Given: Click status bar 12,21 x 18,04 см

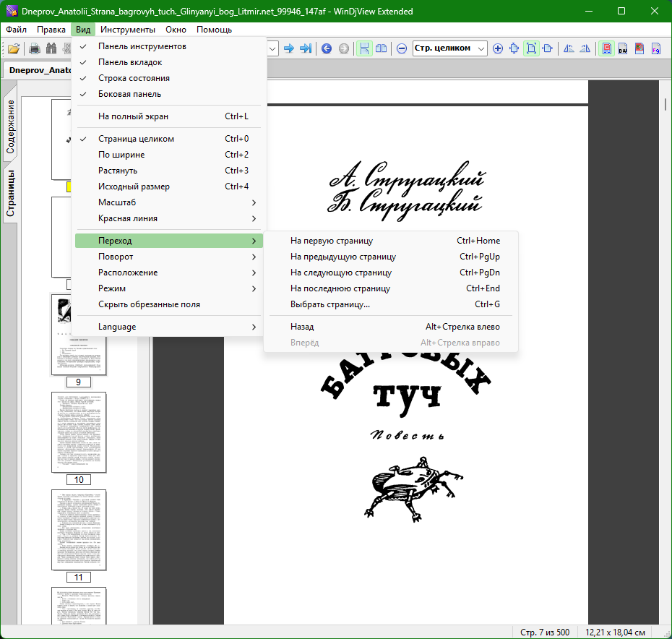Looking at the screenshot, I should pos(615,632).
